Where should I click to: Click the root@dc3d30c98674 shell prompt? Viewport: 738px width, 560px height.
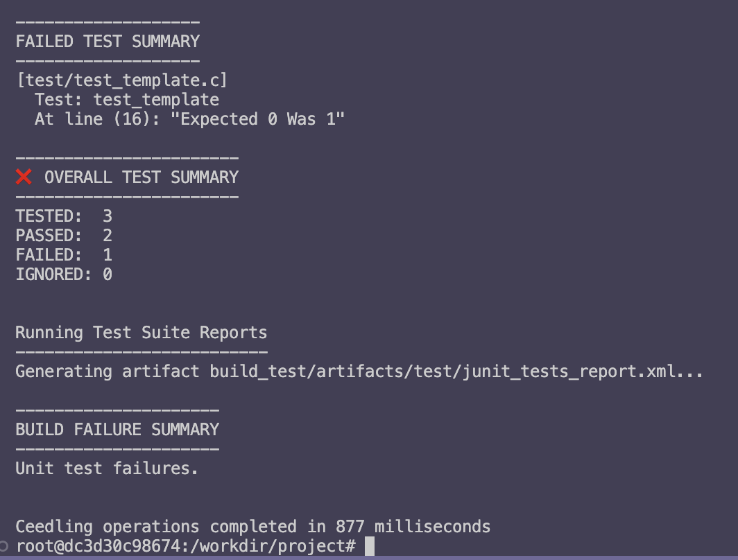coord(186,546)
